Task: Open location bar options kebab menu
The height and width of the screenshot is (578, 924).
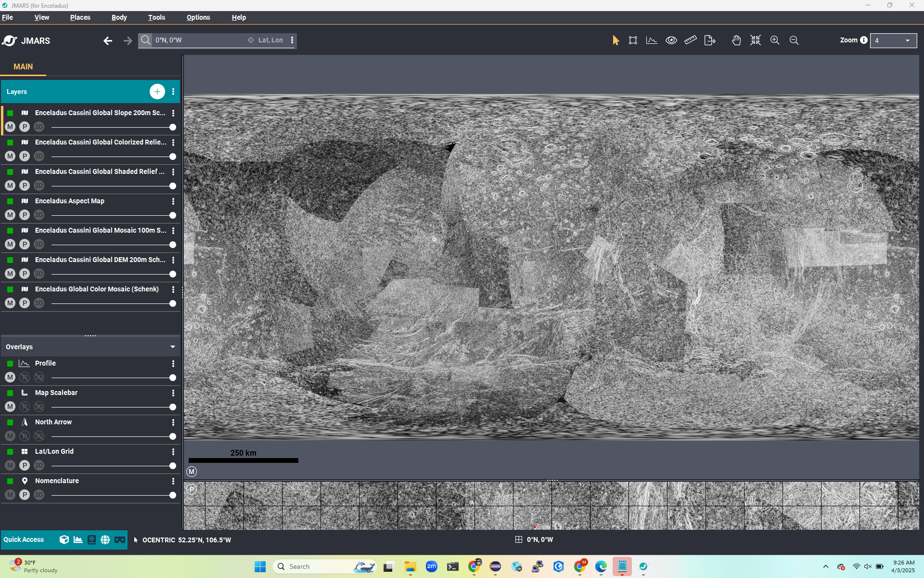Action: (292, 40)
